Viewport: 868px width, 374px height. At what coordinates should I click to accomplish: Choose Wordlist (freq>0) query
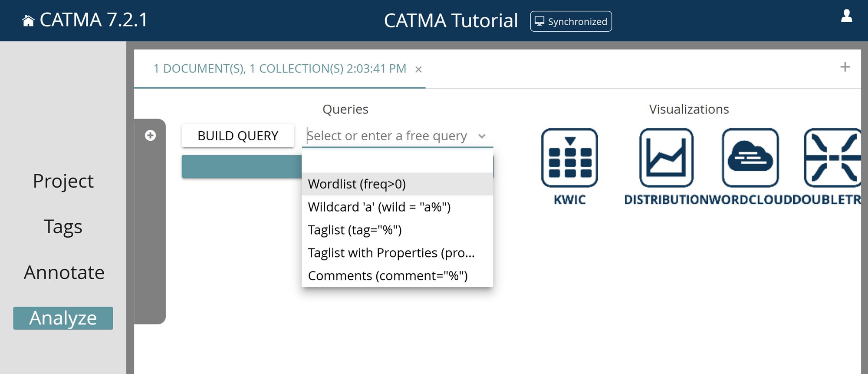coord(397,184)
